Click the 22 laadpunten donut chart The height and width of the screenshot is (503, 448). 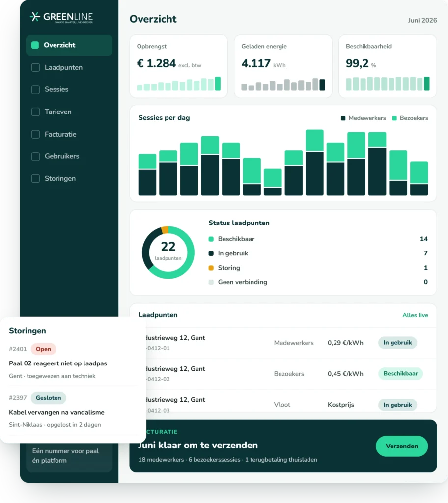pos(168,252)
